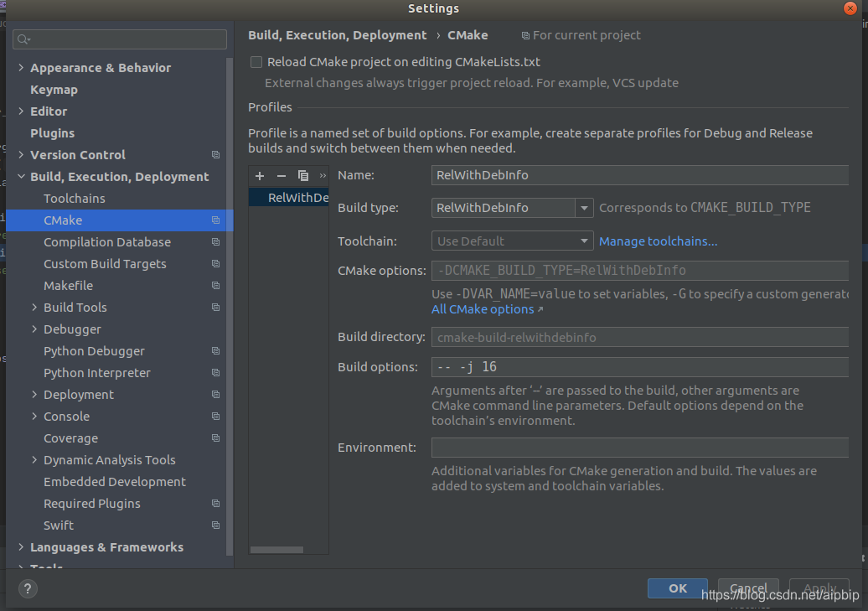Image resolution: width=868 pixels, height=611 pixels.
Task: Click the CMake options field
Action: click(x=639, y=271)
